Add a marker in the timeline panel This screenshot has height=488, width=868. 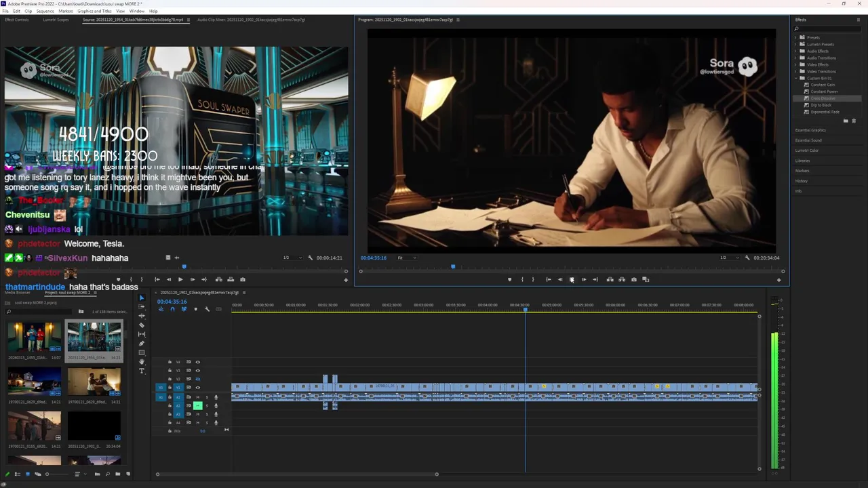[x=196, y=309]
